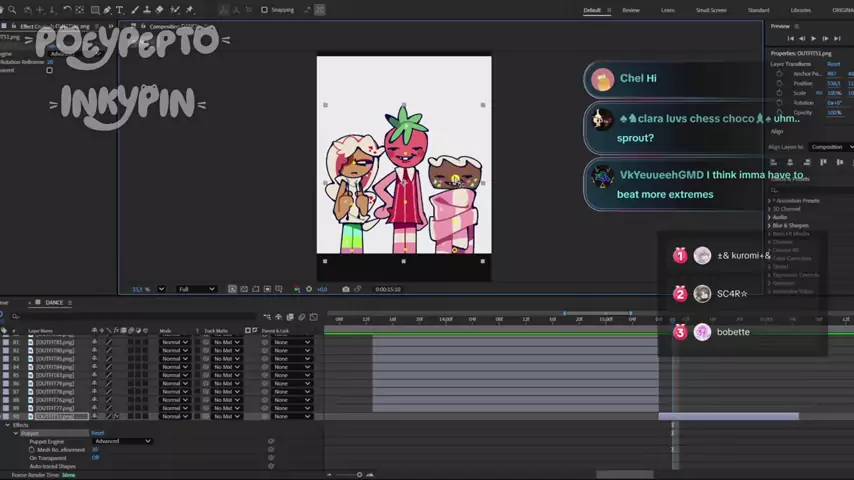Toggle Mesh Rotation Refinement stopwatch

click(x=32, y=450)
